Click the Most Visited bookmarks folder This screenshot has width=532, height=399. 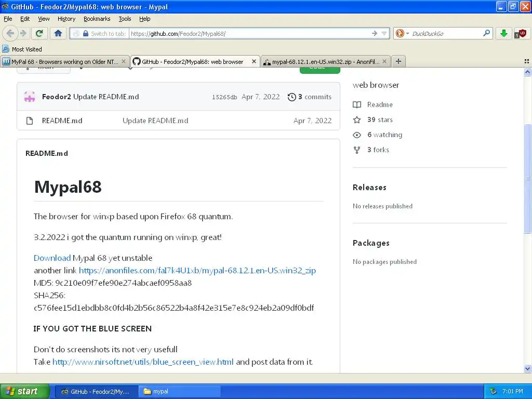click(22, 49)
